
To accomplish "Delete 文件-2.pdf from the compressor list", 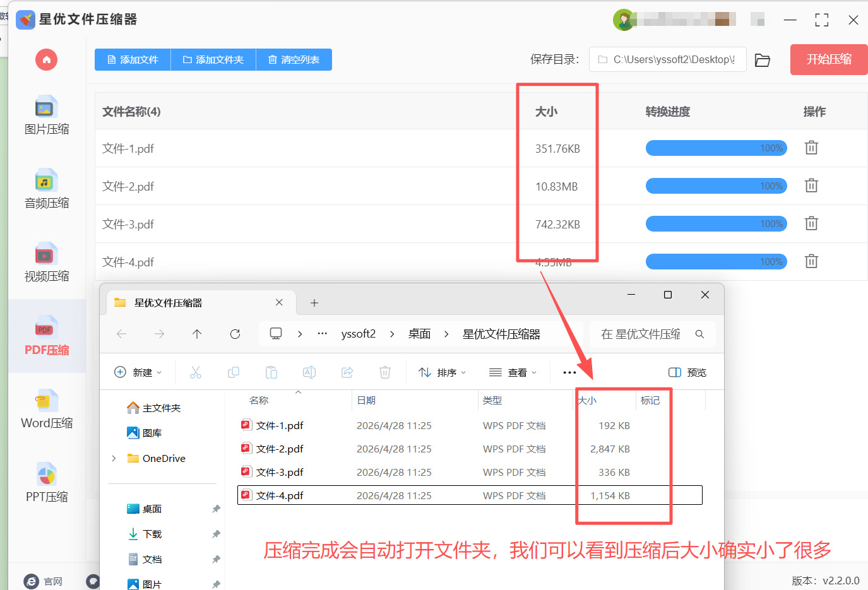I will 811,186.
